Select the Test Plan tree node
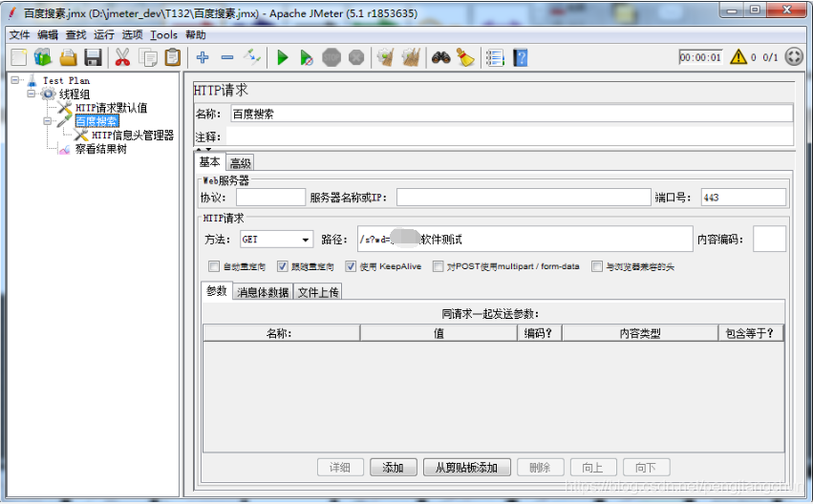Viewport: 813px width, 504px height. tap(66, 80)
